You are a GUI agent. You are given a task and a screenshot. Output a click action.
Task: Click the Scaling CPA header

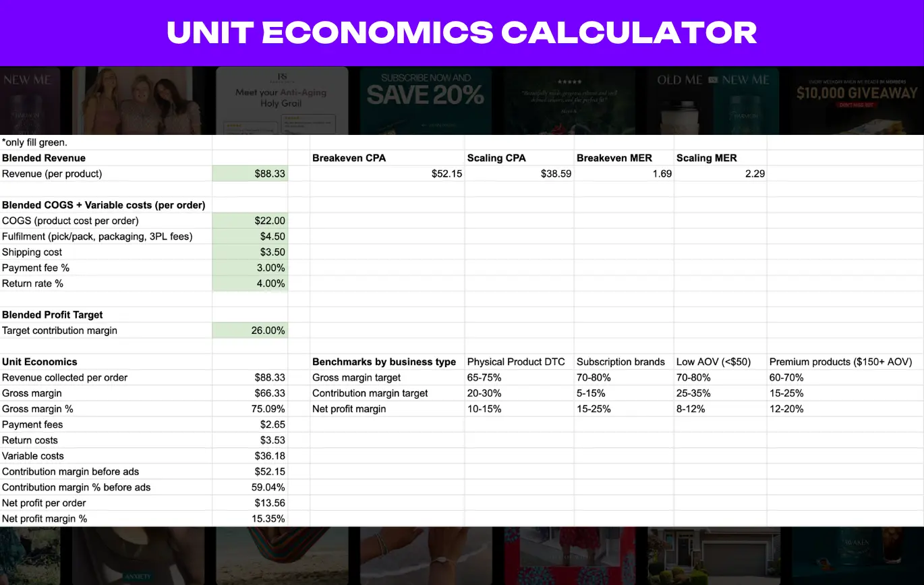coord(496,158)
